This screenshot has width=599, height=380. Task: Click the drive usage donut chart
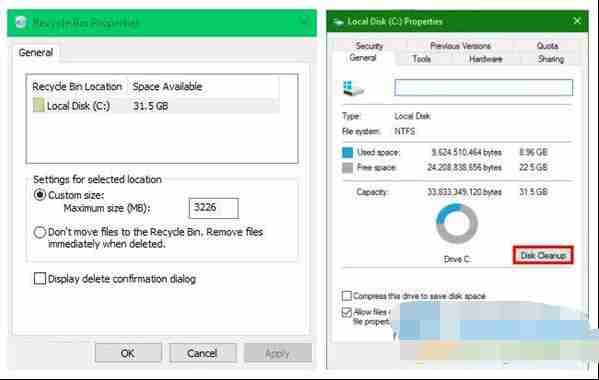point(457,223)
